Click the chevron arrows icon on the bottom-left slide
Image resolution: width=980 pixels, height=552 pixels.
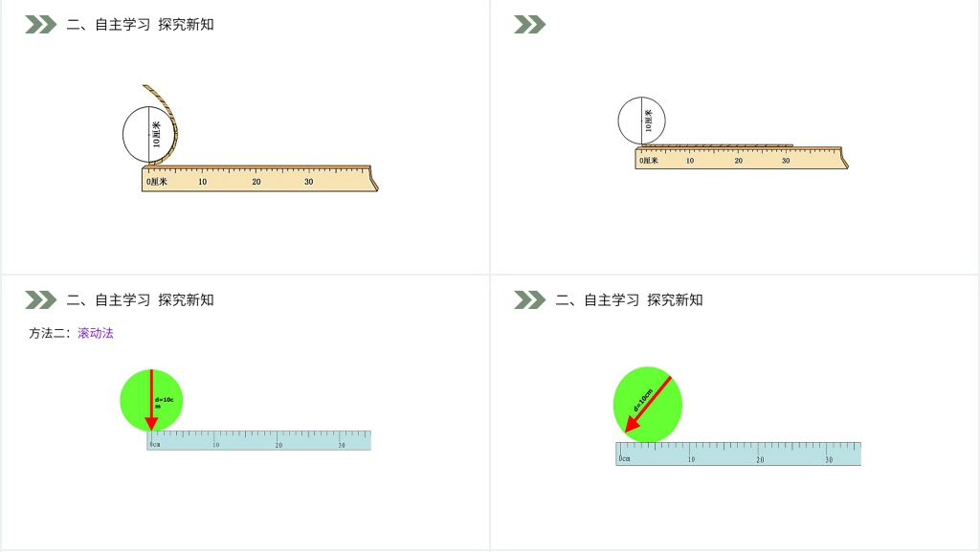[41, 300]
